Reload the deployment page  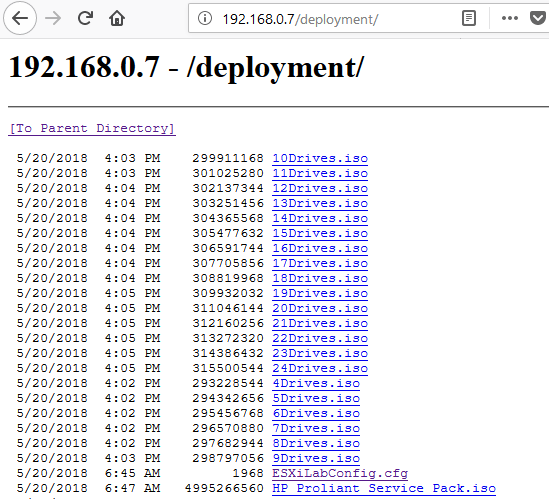(x=85, y=18)
